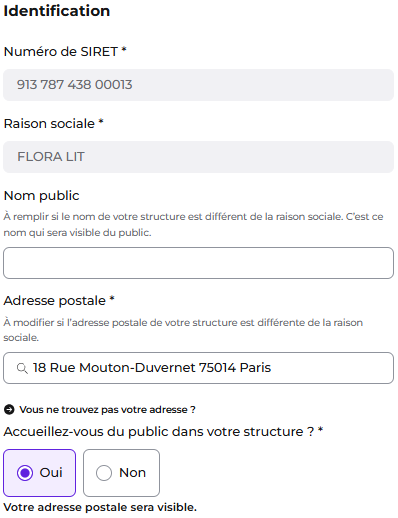The height and width of the screenshot is (518, 398).
Task: Click the SIRET field showing 913 787 438 00013
Action: click(198, 85)
